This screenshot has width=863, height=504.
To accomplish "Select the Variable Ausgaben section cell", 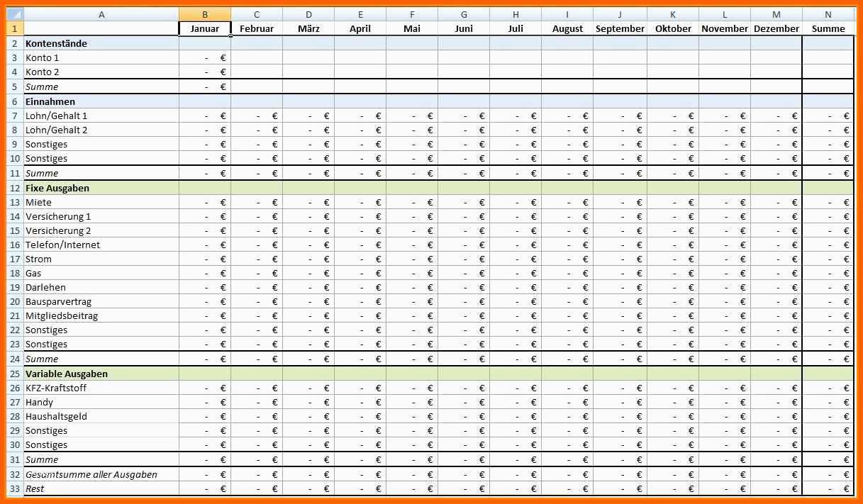I will pyautogui.click(x=101, y=374).
